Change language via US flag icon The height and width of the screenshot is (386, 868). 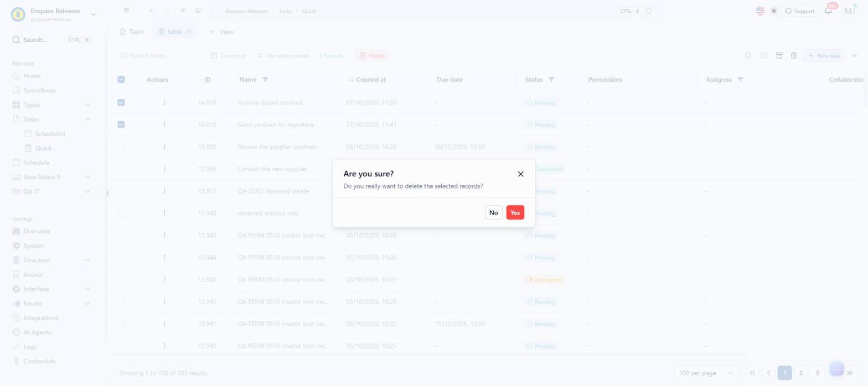point(760,11)
